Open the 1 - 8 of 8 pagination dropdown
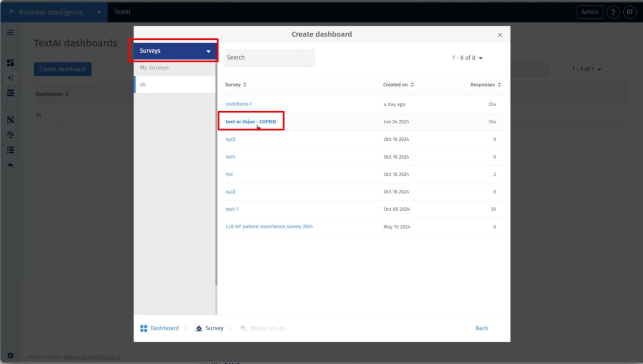 (467, 58)
